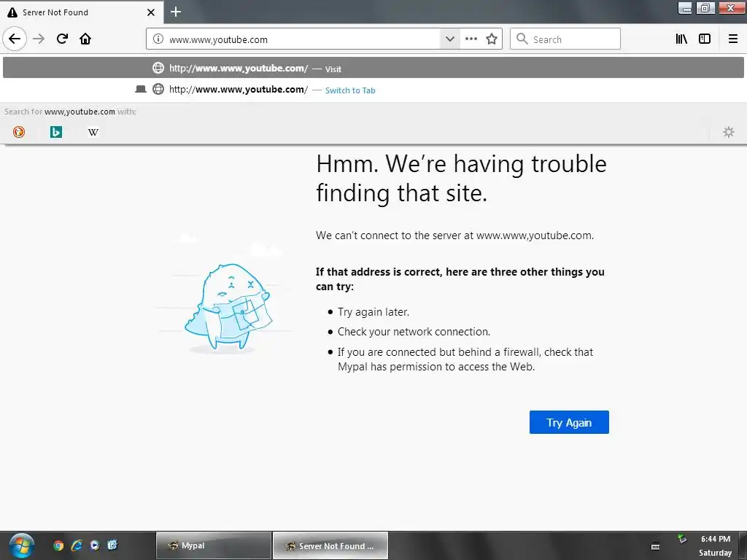Search with Wikipedia engine icon
Viewport: 747px width, 560px height.
93,132
